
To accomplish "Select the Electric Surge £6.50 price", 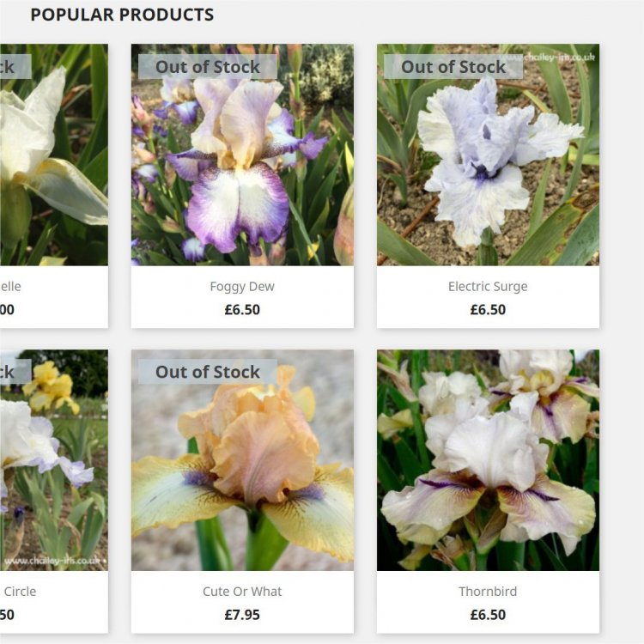I will [x=488, y=310].
